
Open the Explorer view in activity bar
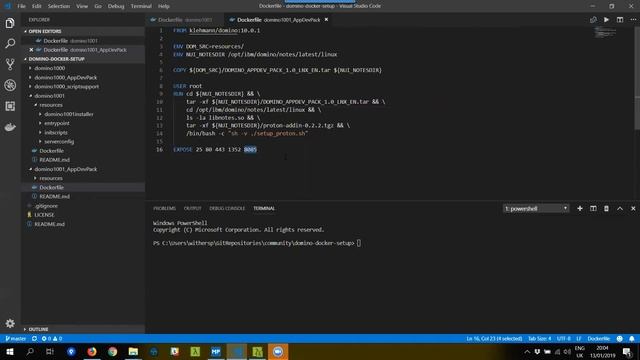(x=10, y=23)
